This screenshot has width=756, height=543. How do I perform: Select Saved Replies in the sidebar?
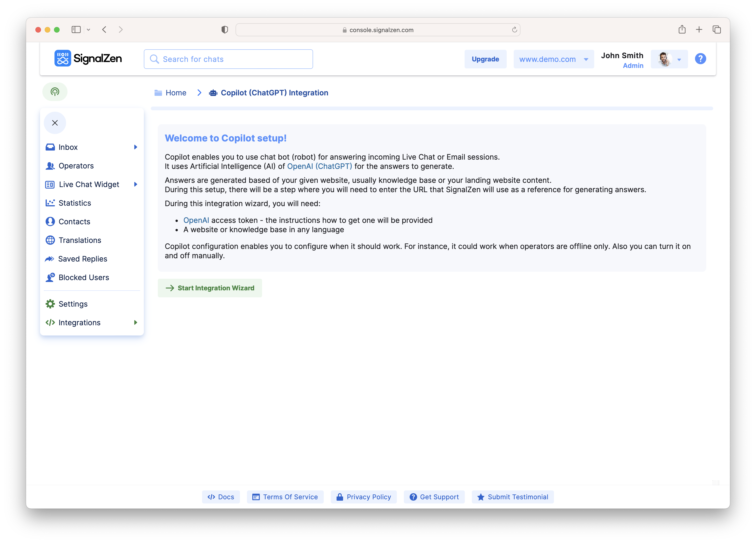point(83,259)
